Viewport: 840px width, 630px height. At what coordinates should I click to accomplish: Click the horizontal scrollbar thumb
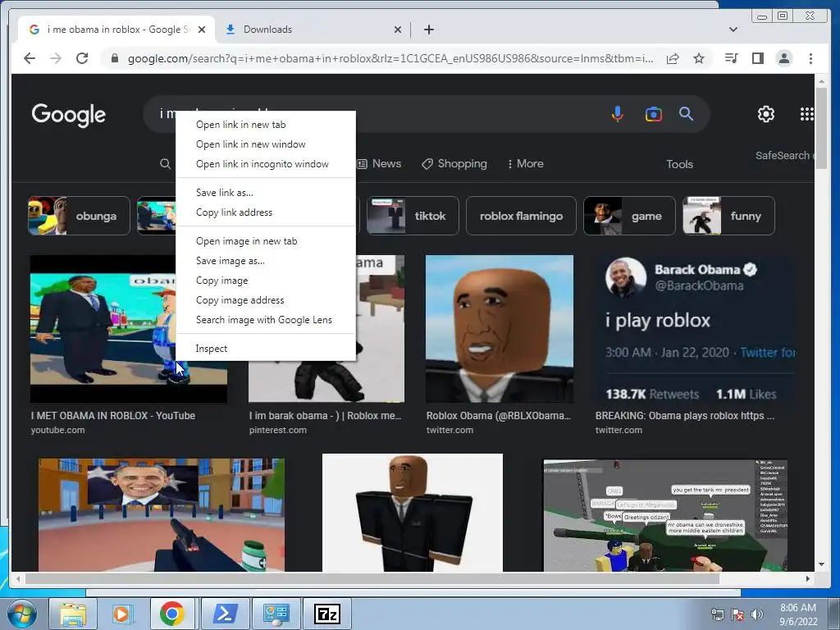coord(372,578)
